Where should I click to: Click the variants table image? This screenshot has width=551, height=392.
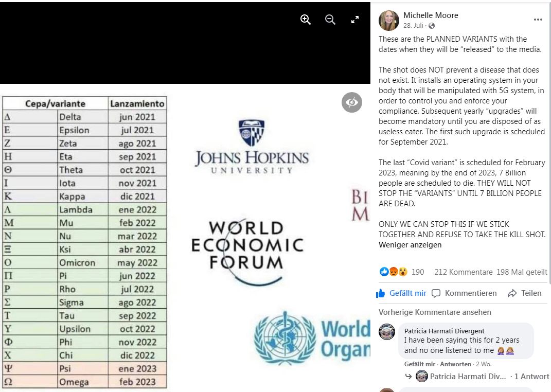tap(85, 242)
